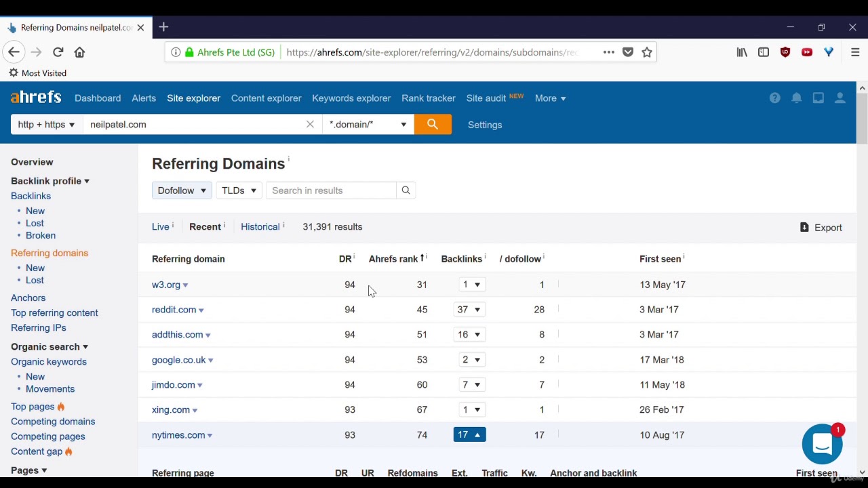Switch to the Live results tab
Screen dimensions: 868x488
(x=161, y=227)
